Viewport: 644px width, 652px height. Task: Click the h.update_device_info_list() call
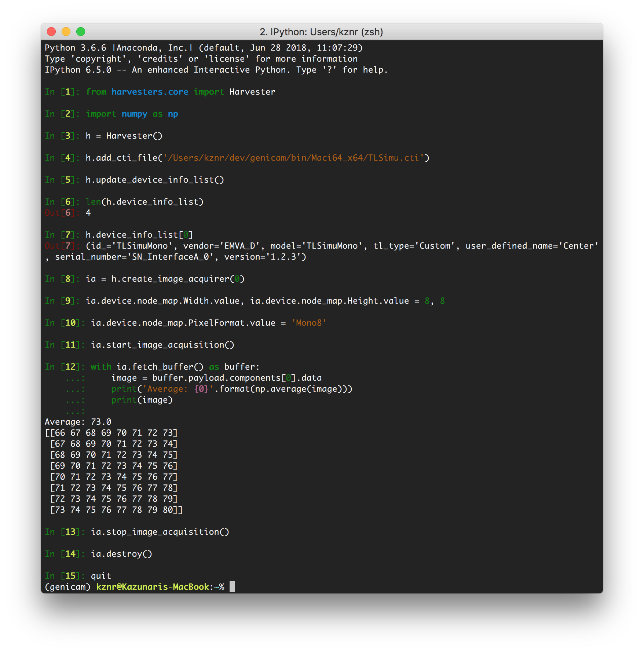155,179
